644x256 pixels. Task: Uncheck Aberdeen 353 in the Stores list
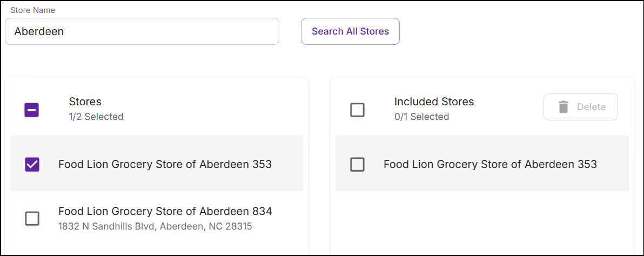pyautogui.click(x=32, y=165)
